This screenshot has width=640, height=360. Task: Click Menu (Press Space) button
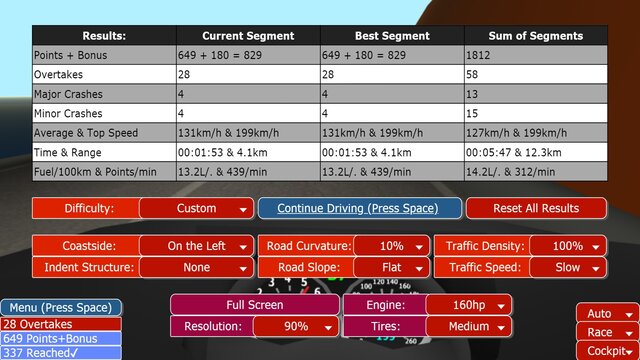click(61, 307)
